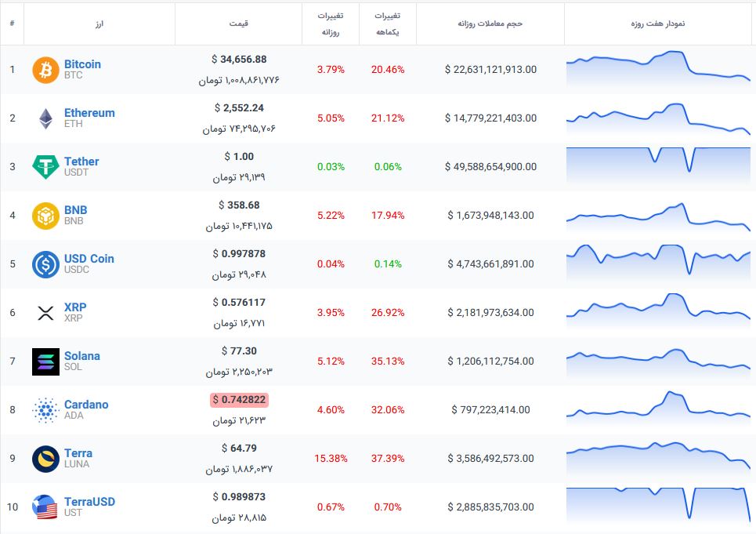
Task: Open the Ethereum coin page link
Action: tap(89, 113)
